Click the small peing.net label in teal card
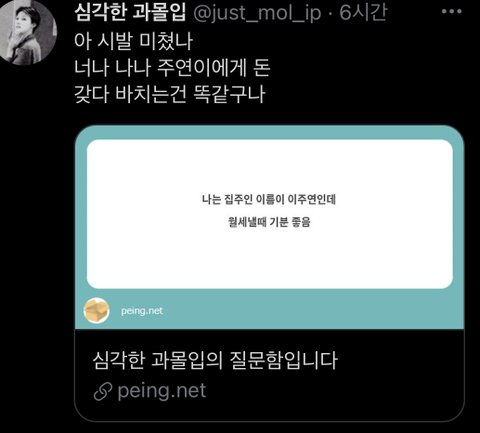The height and width of the screenshot is (433, 480). click(142, 311)
